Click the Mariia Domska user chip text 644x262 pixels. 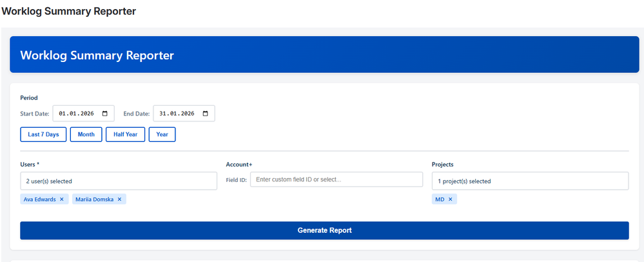(x=95, y=199)
